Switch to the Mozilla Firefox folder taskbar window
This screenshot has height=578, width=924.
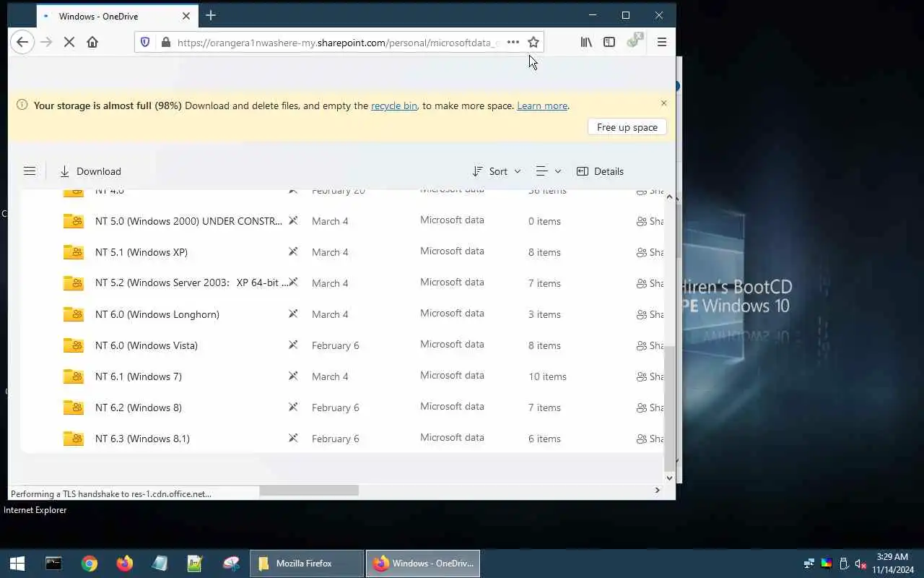[x=307, y=564]
